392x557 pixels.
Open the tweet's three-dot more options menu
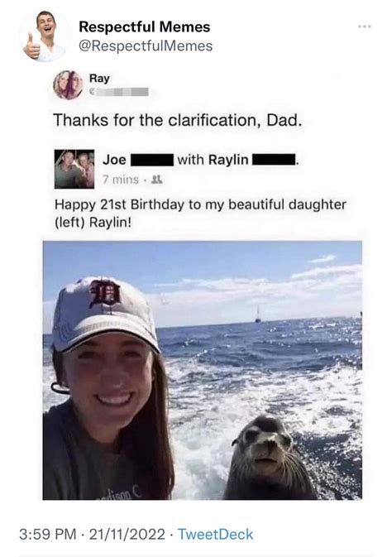coord(365,26)
